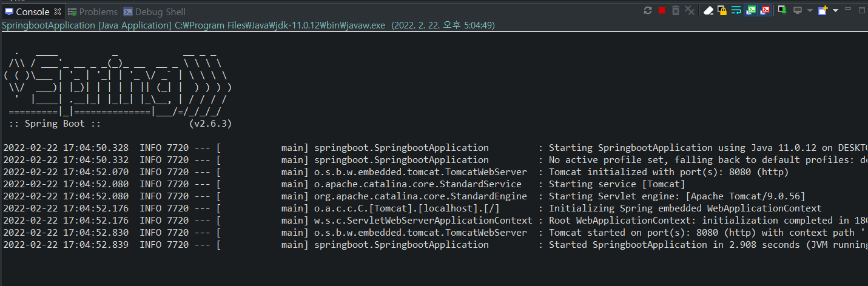Click the 'Starting SpringbootApplication using Java' log message
Screen dimensions: 868x286
708,148
